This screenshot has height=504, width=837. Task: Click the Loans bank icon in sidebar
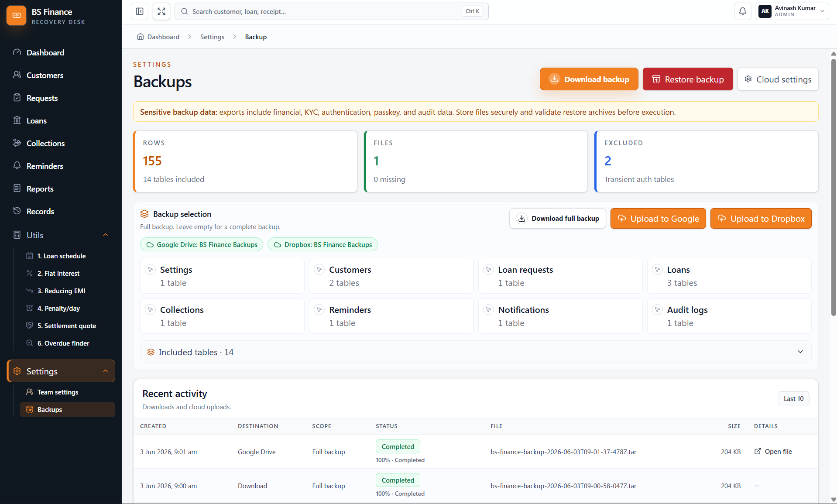[17, 120]
